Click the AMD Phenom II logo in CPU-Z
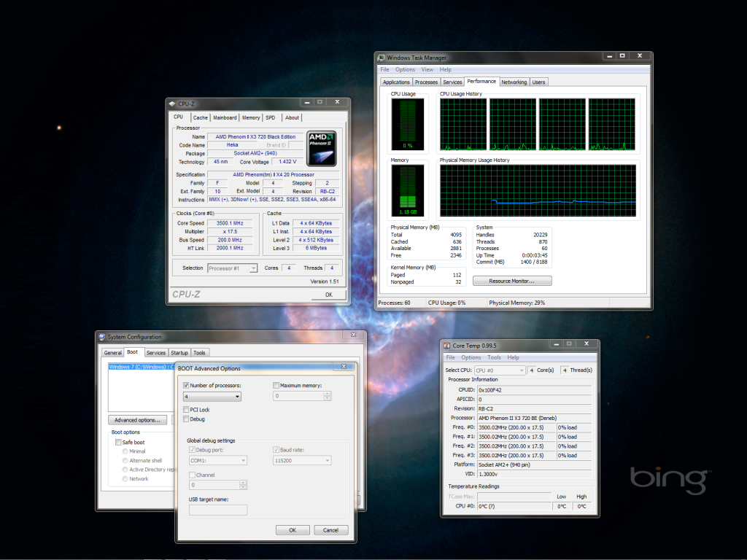Image resolution: width=747 pixels, height=560 pixels. click(322, 148)
